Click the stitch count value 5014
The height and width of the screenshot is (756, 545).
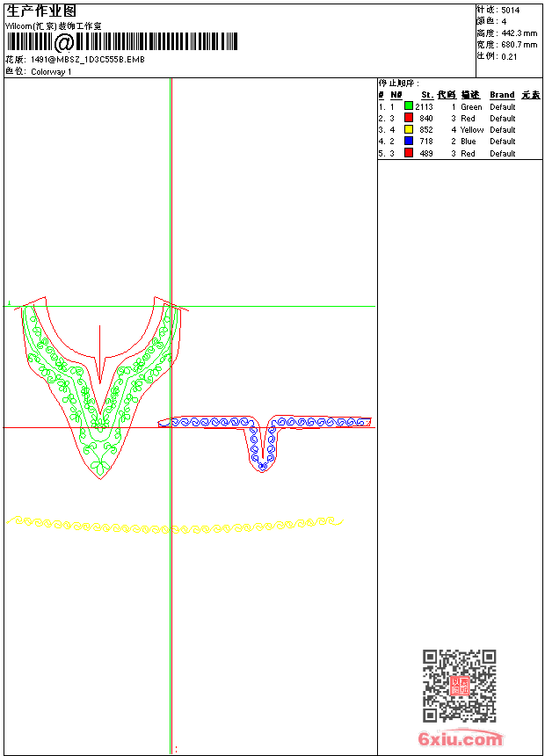(510, 11)
